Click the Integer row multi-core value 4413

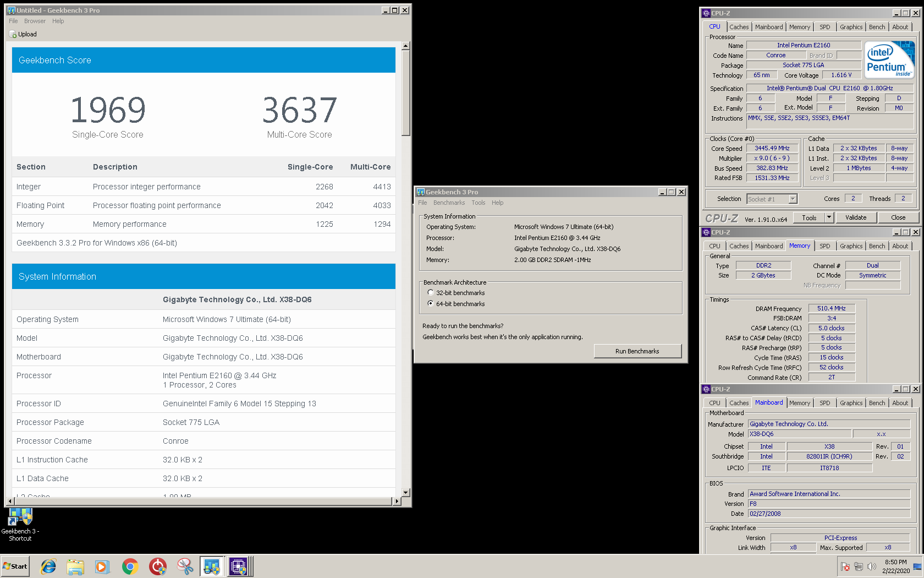tap(382, 187)
